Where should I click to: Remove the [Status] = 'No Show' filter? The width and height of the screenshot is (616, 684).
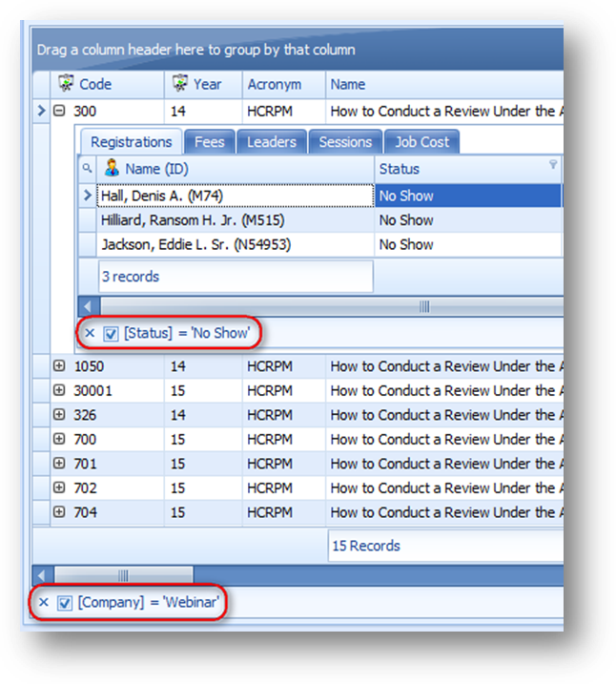tap(90, 333)
